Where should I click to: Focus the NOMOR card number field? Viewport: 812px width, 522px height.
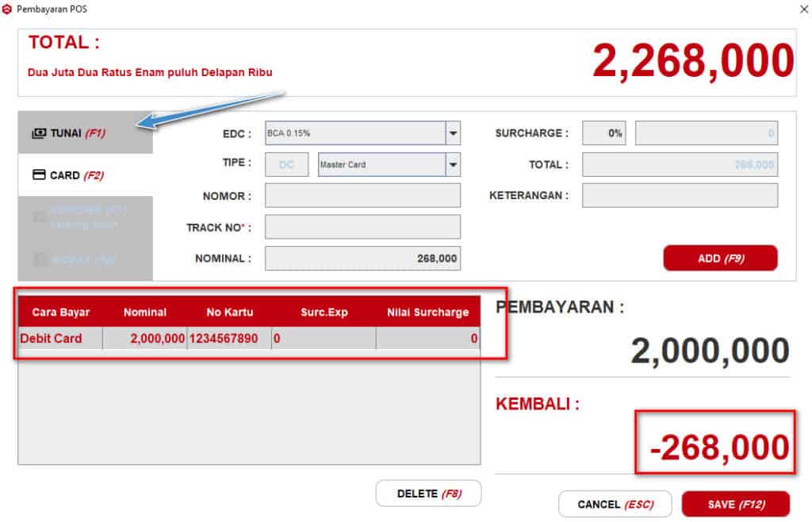click(362, 195)
